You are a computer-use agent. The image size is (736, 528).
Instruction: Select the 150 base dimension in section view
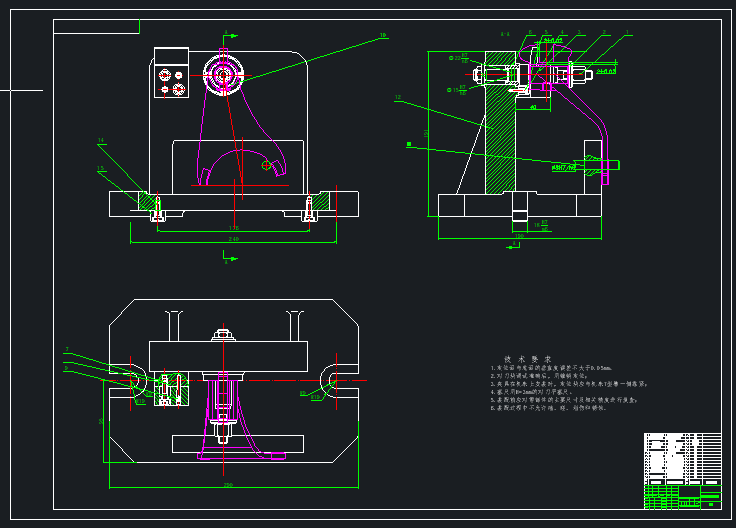(520, 236)
